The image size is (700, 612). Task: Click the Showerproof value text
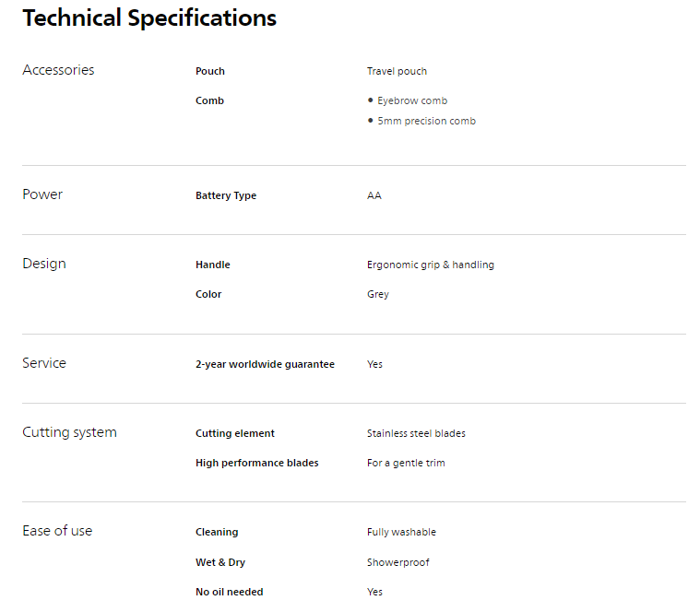(397, 562)
